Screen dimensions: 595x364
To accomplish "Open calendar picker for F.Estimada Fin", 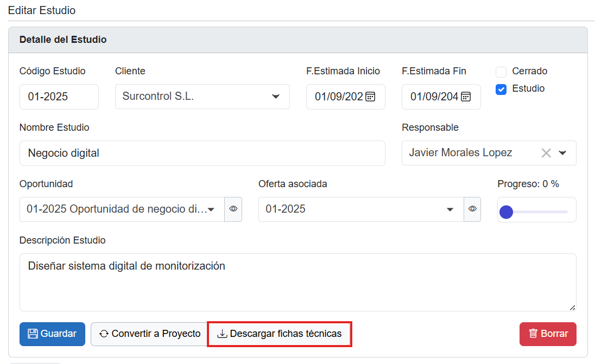I will (466, 97).
